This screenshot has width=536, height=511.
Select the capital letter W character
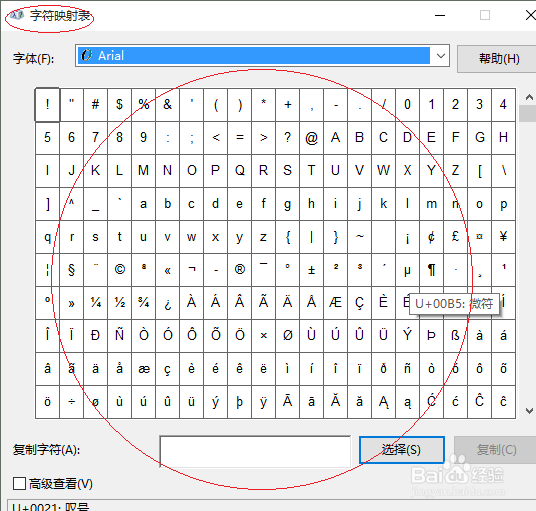point(384,171)
